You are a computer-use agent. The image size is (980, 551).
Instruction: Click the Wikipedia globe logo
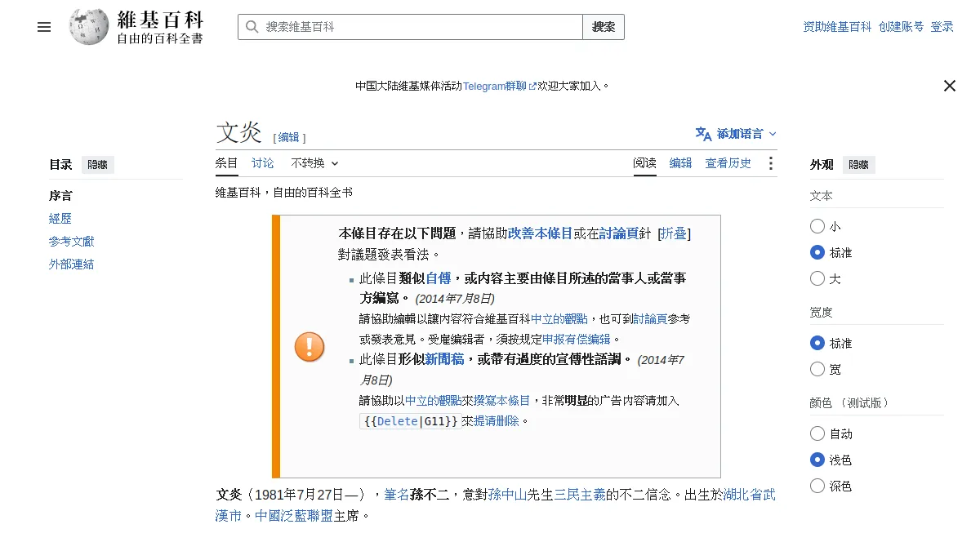(x=89, y=27)
